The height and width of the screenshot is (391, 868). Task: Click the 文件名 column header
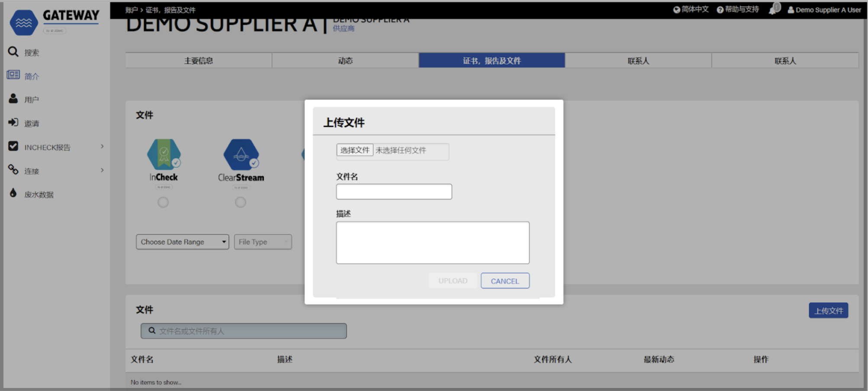point(142,359)
